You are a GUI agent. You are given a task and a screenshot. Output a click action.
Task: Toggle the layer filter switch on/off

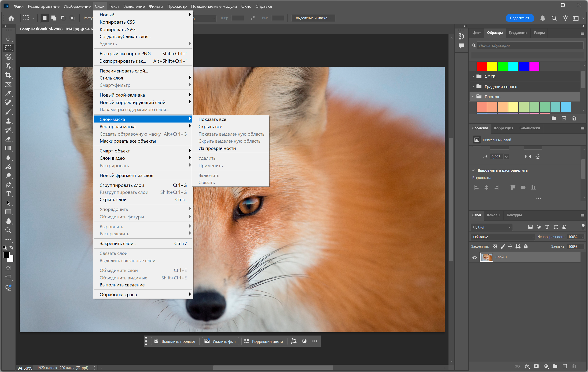point(583,227)
